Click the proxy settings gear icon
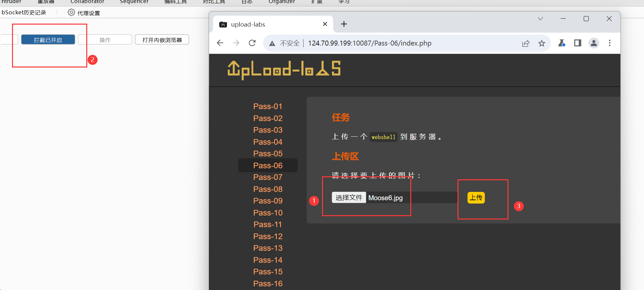Image resolution: width=644 pixels, height=290 pixels. pyautogui.click(x=71, y=13)
